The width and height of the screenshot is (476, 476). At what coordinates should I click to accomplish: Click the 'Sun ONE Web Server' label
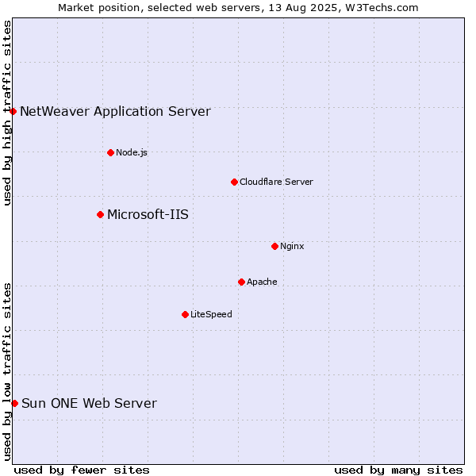pos(89,404)
